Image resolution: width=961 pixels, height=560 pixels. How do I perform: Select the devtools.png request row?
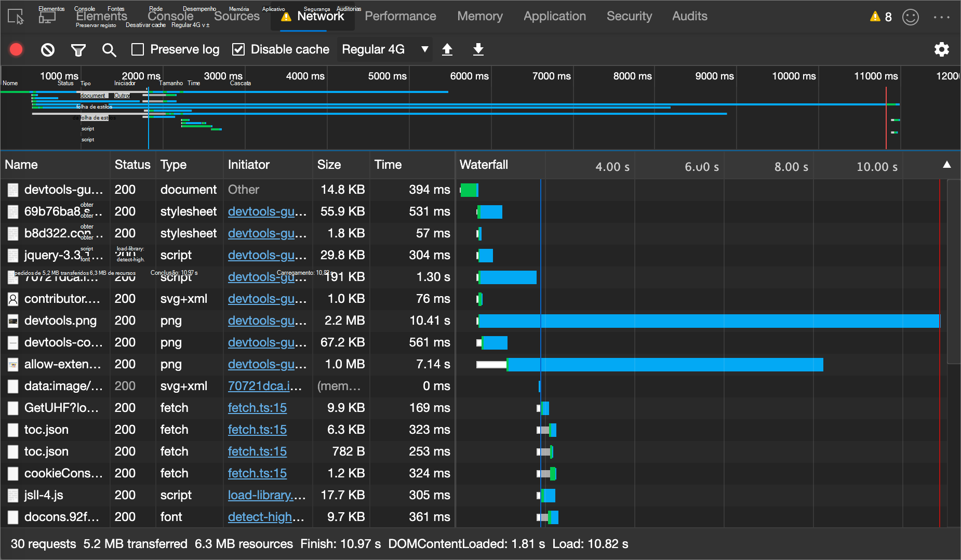tap(60, 321)
